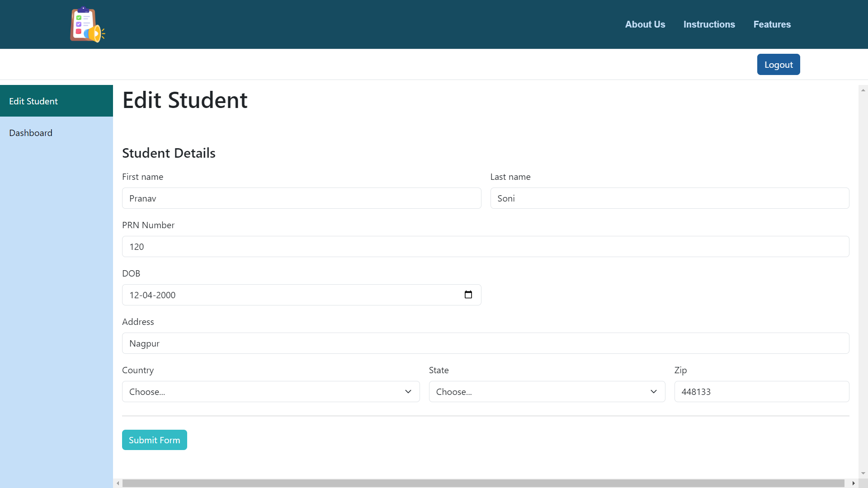Click the horizontal scrollbar track
Image resolution: width=868 pixels, height=488 pixels.
click(483, 483)
